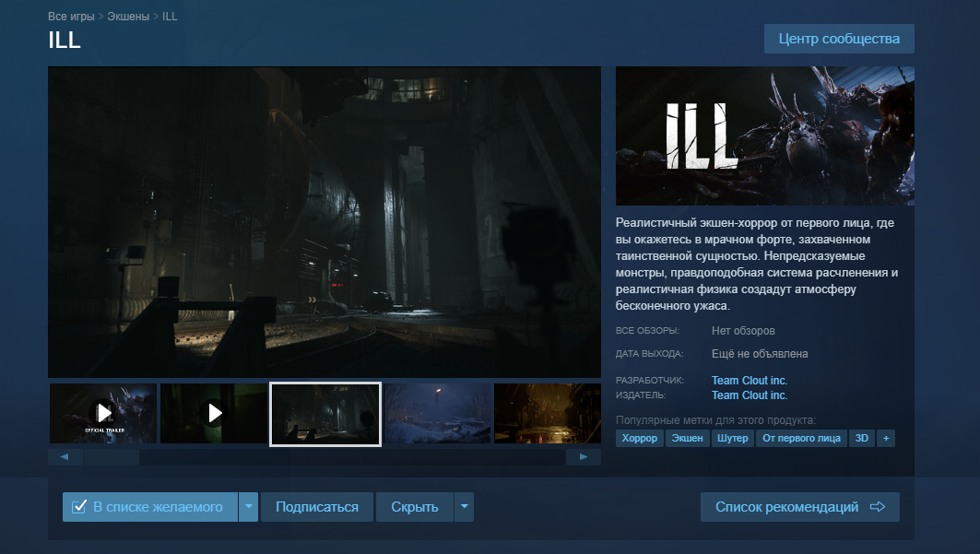Viewport: 980px width, 554px height.
Task: Click the plus button to add tags
Action: (x=886, y=439)
